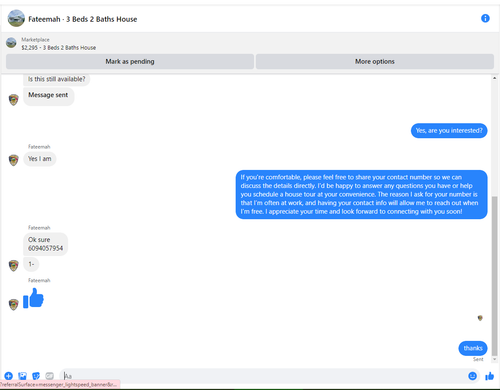
Task: Open More options for the listing
Action: click(375, 61)
